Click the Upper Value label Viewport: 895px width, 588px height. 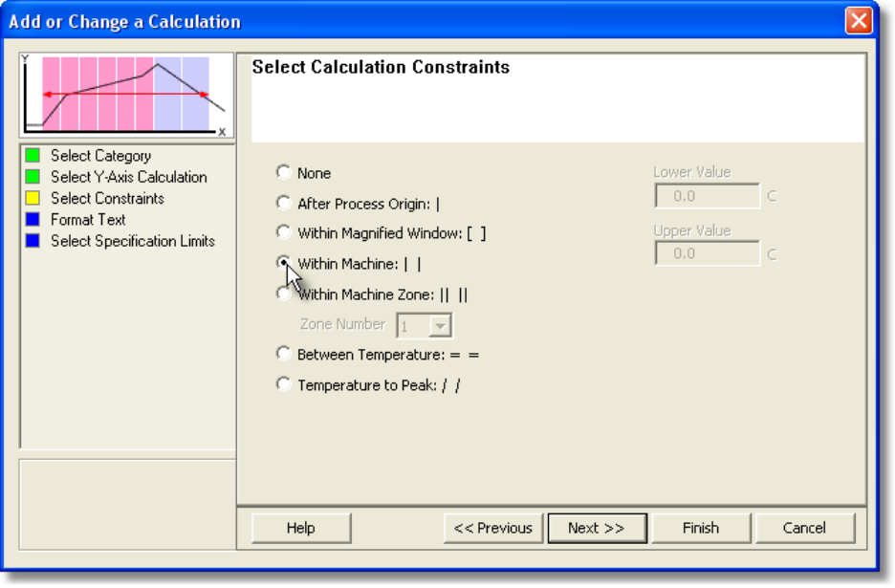tap(691, 230)
